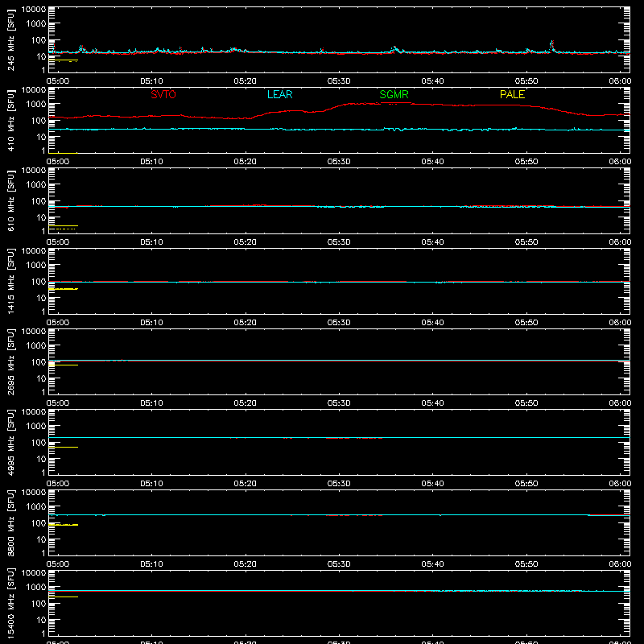Click the burst spike near 05:53 in 245 MHz panel
This screenshot has height=644, width=644.
(552, 46)
